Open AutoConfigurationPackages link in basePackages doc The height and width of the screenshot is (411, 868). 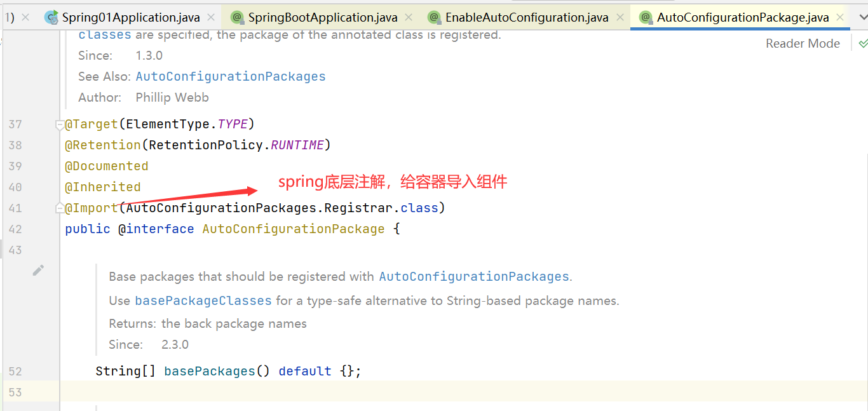(x=473, y=277)
